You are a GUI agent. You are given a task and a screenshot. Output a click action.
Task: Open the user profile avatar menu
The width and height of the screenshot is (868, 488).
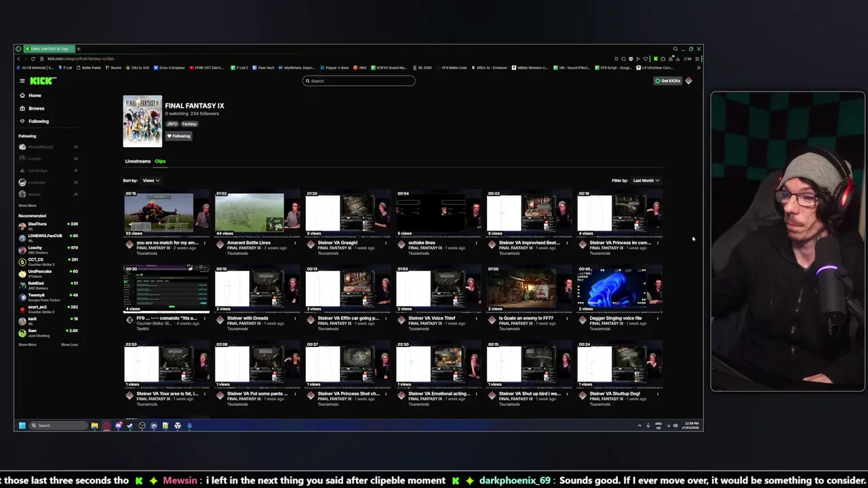coord(688,81)
